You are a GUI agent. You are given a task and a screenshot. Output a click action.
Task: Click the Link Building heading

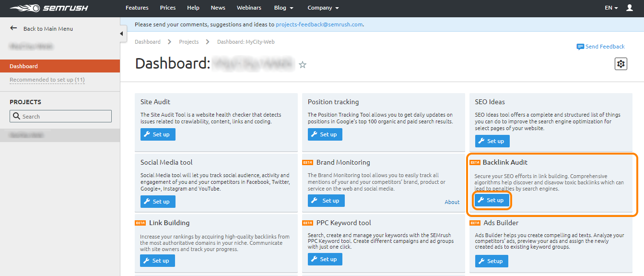pos(169,223)
